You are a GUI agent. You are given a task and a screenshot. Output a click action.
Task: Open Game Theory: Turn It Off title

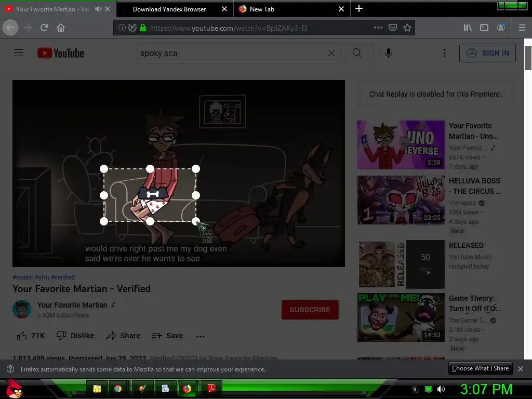474,303
